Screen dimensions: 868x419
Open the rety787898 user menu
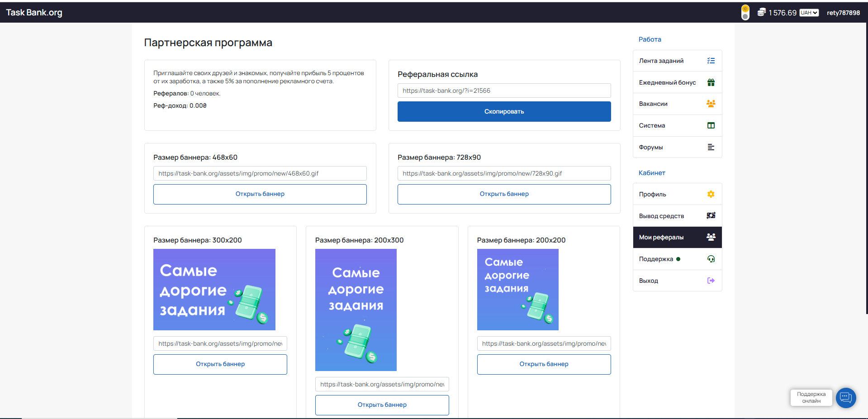coord(843,13)
